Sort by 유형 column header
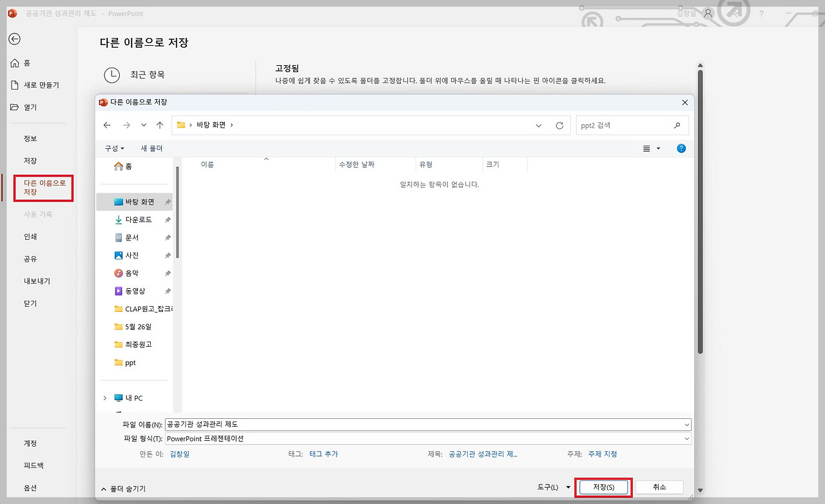This screenshot has height=504, width=825. coord(426,164)
